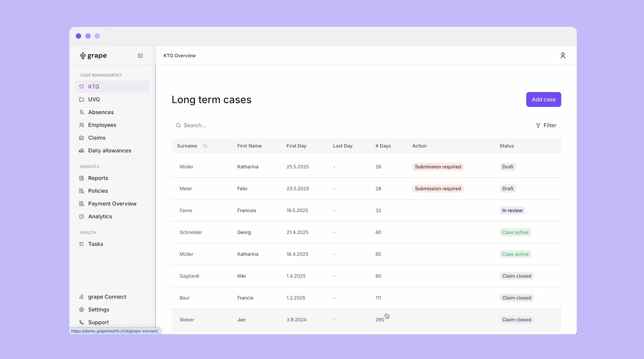Viewport: 644px width, 359px height.
Task: Click Claim closed badge in Gagliardi row
Action: (x=516, y=276)
